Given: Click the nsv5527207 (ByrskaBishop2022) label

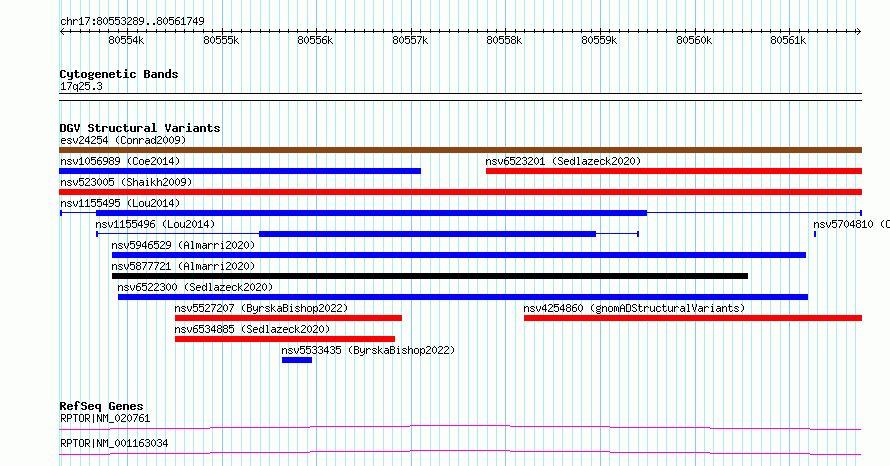Looking at the screenshot, I should (261, 308).
